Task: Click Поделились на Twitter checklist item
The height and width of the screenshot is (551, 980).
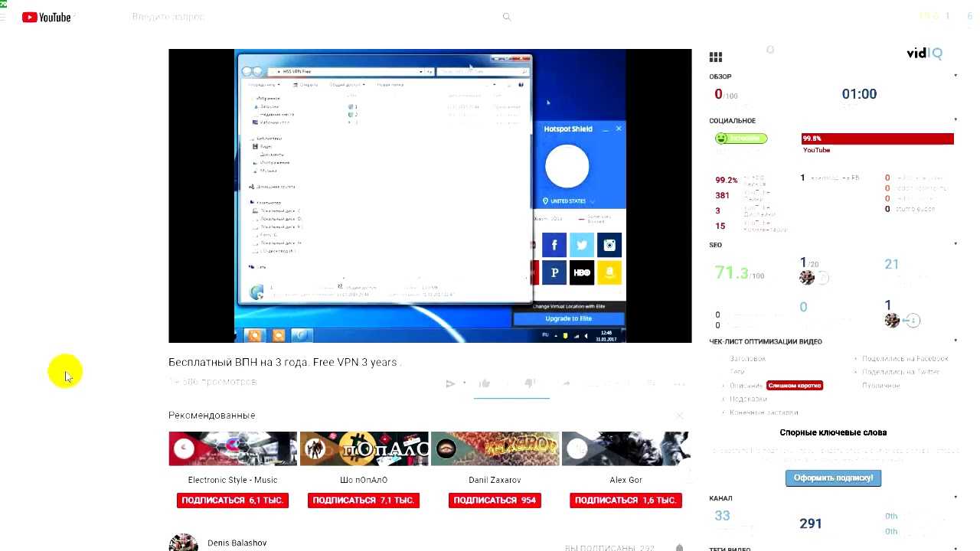Action: click(x=900, y=372)
